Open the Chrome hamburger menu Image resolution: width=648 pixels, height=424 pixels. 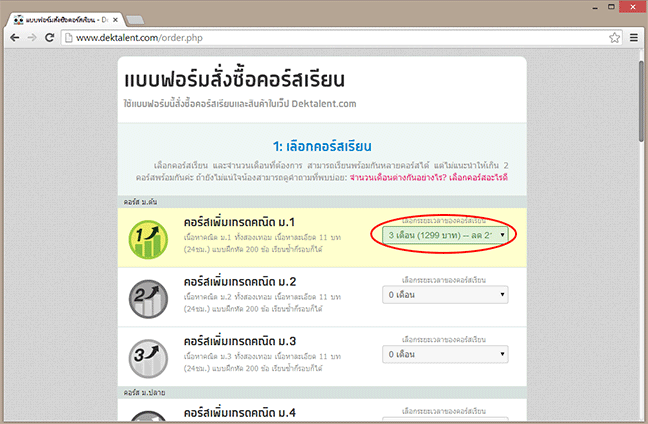(x=634, y=37)
